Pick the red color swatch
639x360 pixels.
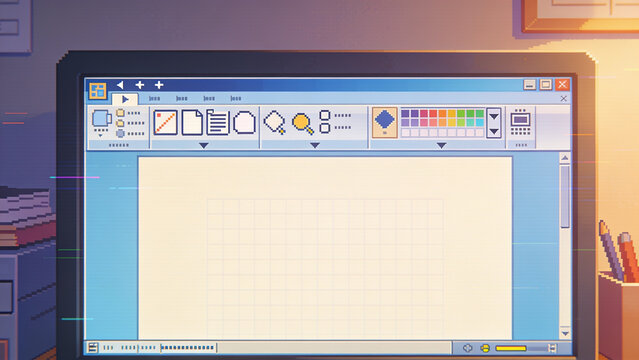click(x=433, y=113)
